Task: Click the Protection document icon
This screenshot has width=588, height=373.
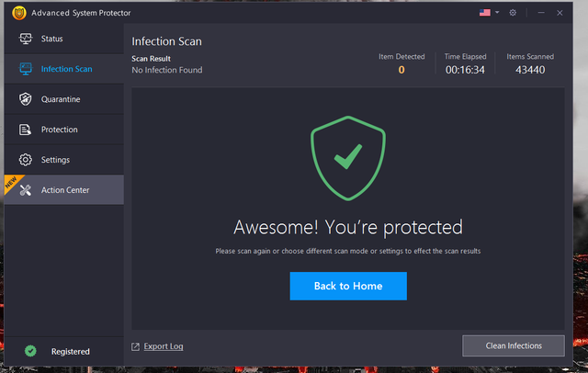Action: [x=25, y=130]
